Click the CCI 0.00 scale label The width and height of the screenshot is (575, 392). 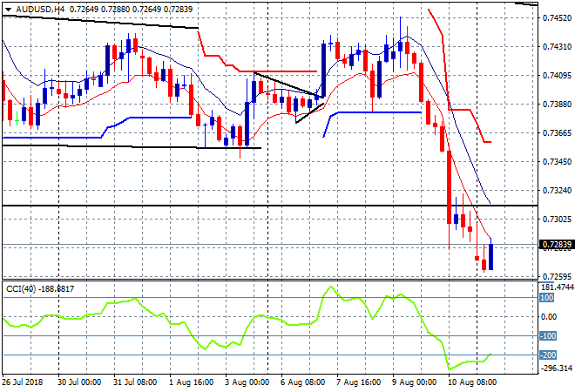[549, 317]
